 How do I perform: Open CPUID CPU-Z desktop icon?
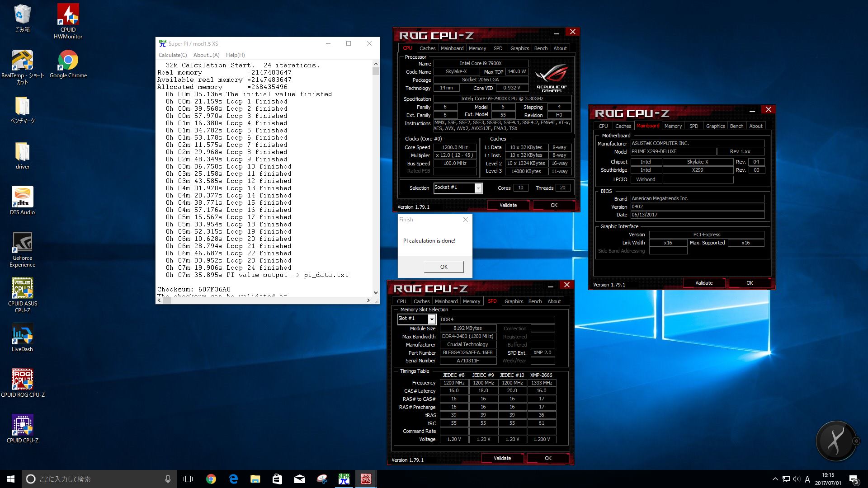22,428
